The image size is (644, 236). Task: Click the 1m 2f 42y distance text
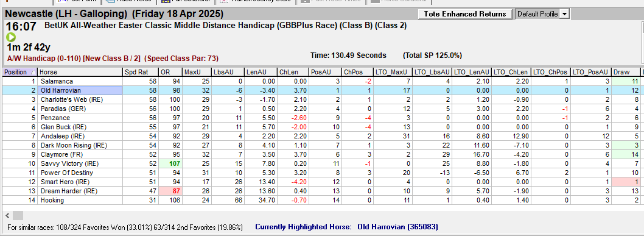[29, 47]
